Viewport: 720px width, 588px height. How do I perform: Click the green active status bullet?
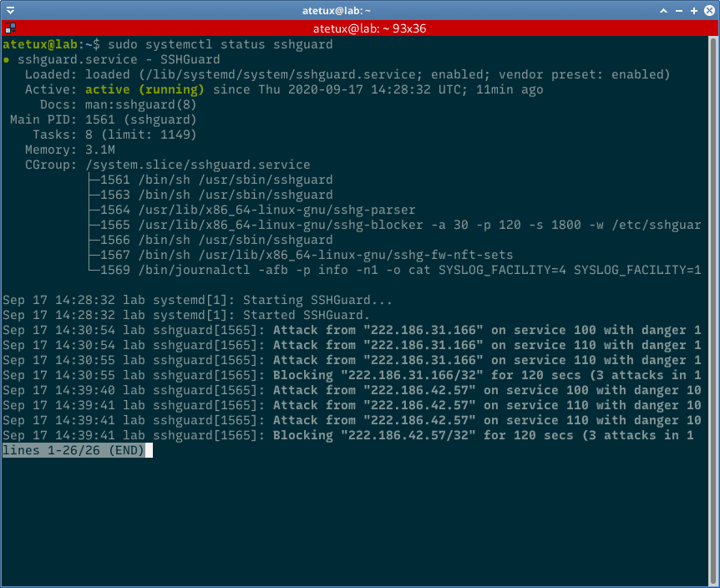pos(8,58)
